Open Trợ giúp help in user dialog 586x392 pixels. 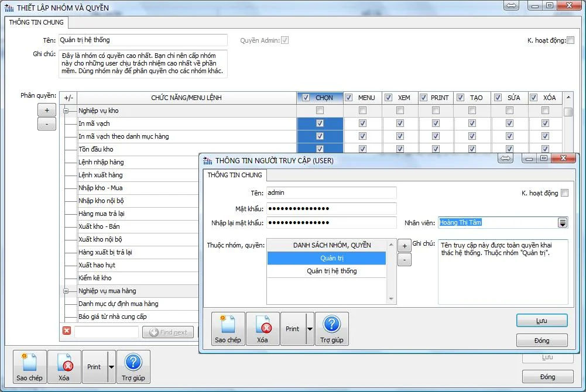pos(331,329)
